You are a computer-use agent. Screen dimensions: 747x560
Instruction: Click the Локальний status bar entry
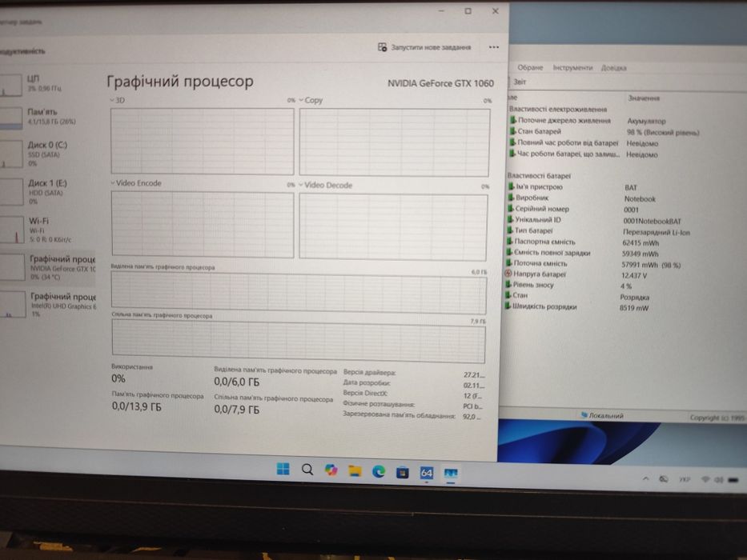602,415
